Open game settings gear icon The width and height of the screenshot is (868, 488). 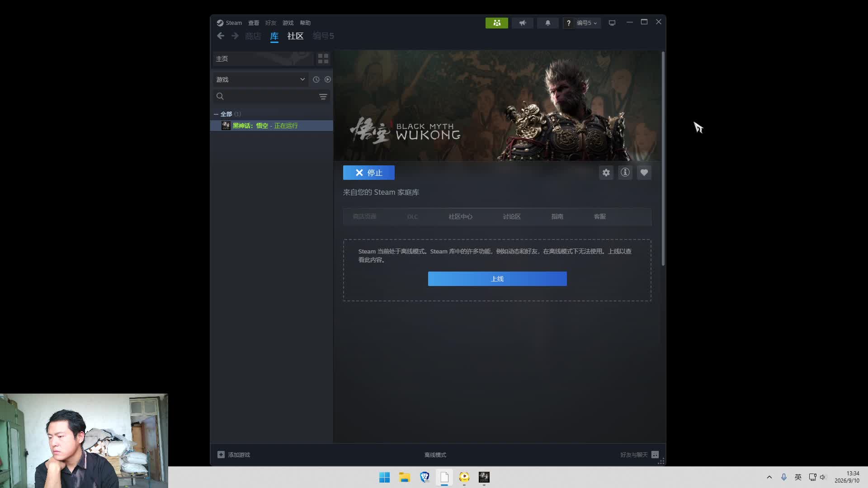[x=606, y=173]
